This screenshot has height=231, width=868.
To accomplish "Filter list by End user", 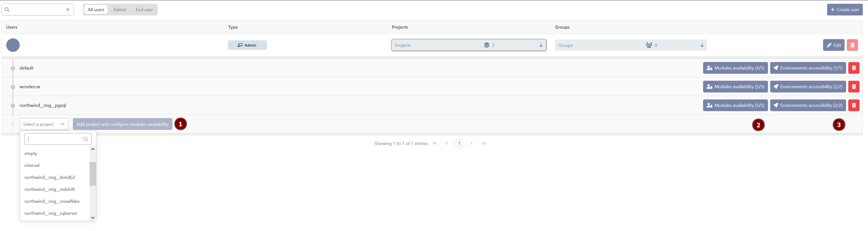I will click(x=144, y=10).
